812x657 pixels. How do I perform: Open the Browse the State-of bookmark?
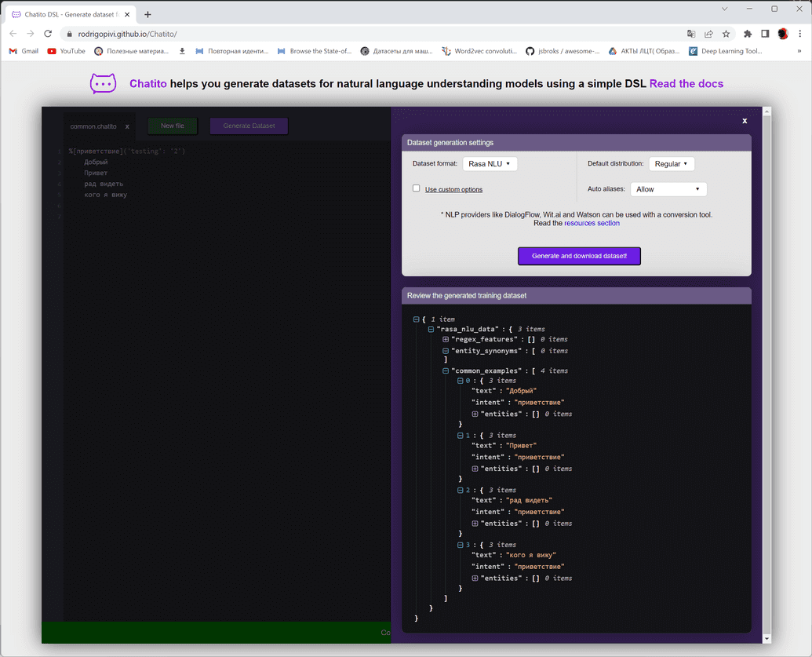tap(315, 51)
